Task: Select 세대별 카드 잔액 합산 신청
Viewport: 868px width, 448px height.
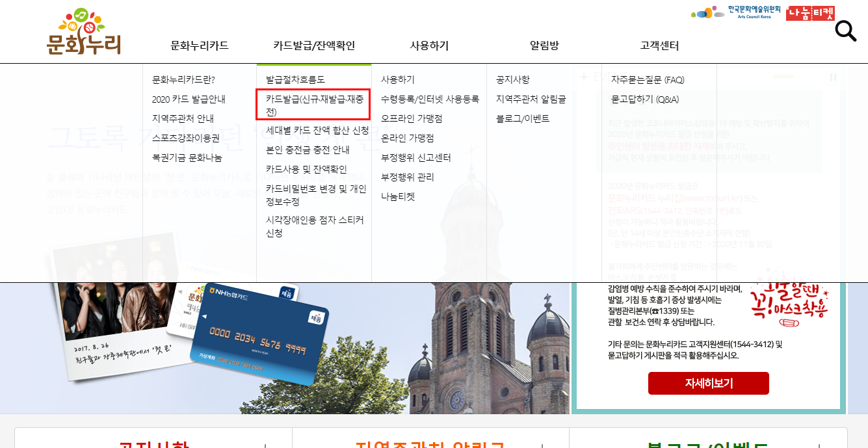Action: [x=317, y=130]
